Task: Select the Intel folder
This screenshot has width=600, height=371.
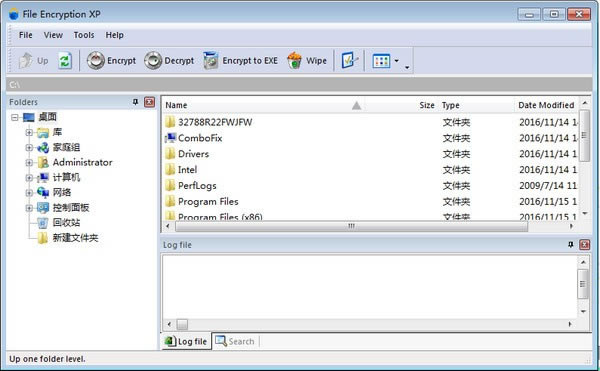Action: [x=188, y=169]
